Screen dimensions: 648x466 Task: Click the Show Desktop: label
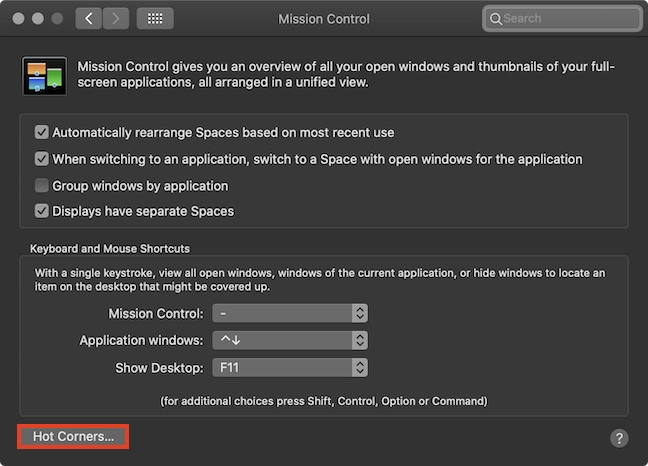pos(159,368)
